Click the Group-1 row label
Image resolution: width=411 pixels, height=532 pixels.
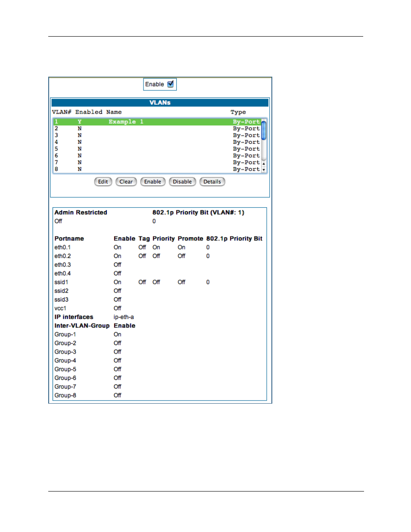pos(65,334)
